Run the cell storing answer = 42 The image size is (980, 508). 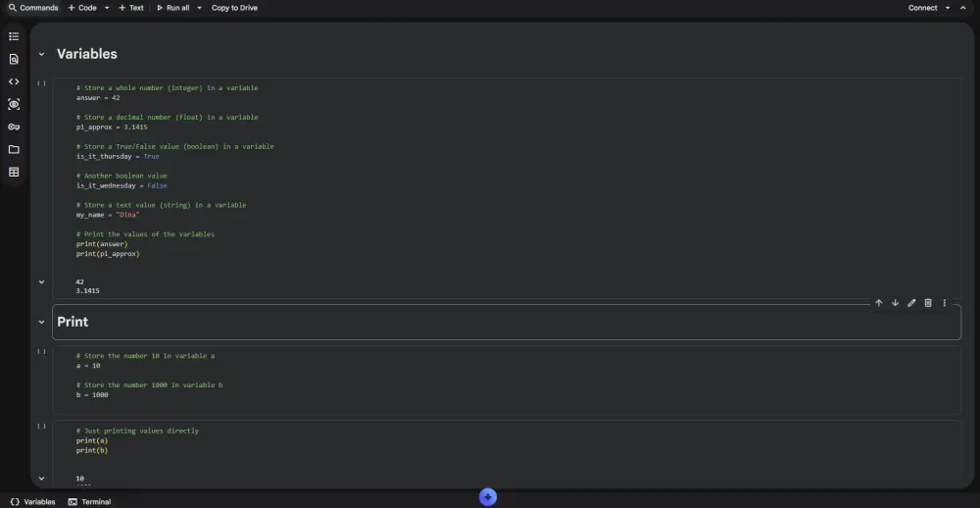pyautogui.click(x=41, y=82)
